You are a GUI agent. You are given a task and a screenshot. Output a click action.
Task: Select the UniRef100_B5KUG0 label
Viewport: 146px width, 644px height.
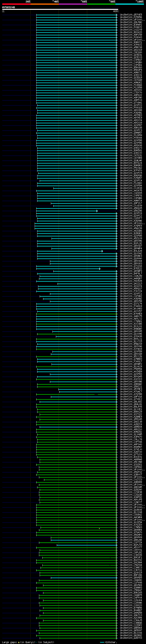(131, 67)
